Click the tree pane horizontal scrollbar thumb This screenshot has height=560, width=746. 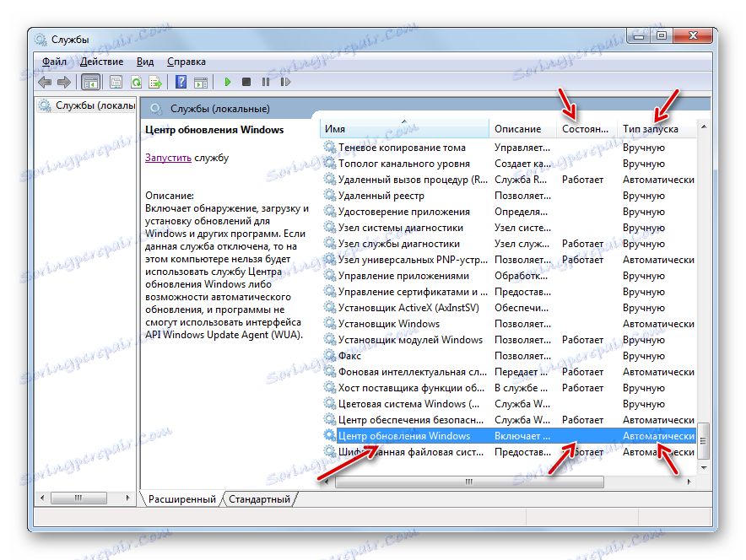[78, 498]
